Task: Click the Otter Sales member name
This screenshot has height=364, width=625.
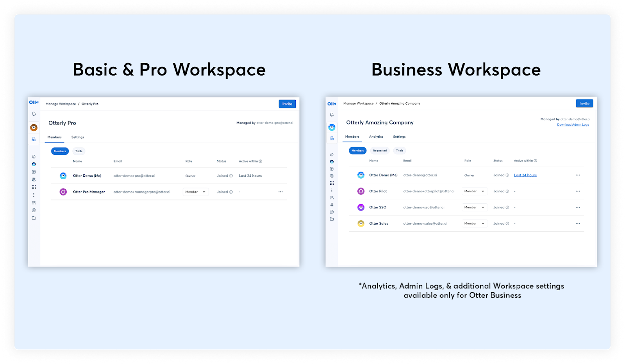Action: pos(379,224)
